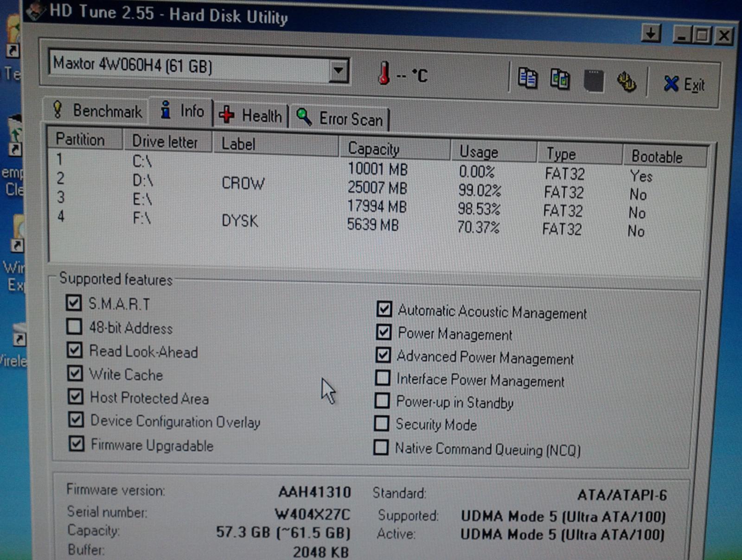The height and width of the screenshot is (560, 742).
Task: Toggle the Native Command Queuing (NCQ) checkbox
Action: (381, 447)
